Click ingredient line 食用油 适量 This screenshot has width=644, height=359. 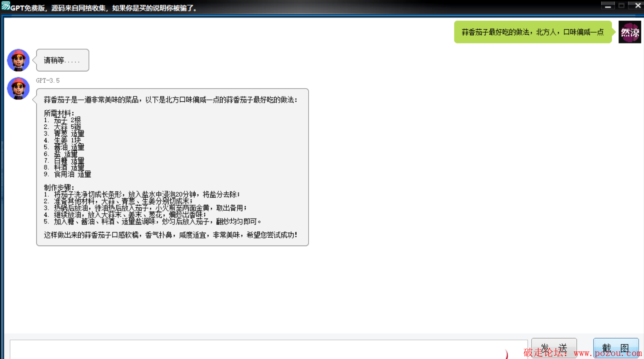point(72,174)
